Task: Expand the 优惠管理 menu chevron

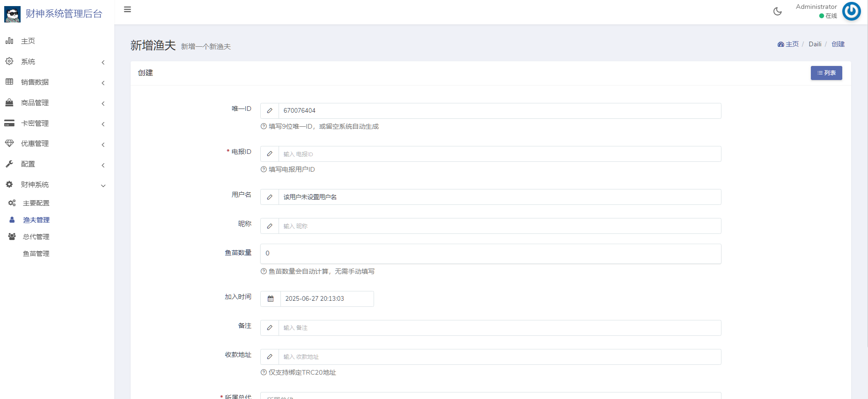Action: click(x=103, y=145)
